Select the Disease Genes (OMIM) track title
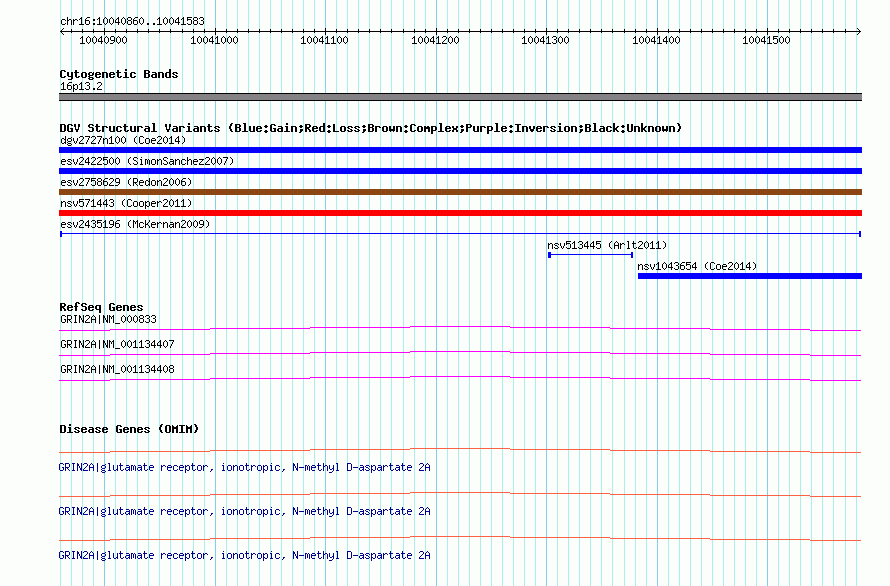Screen dimensions: 890x586 pos(129,429)
